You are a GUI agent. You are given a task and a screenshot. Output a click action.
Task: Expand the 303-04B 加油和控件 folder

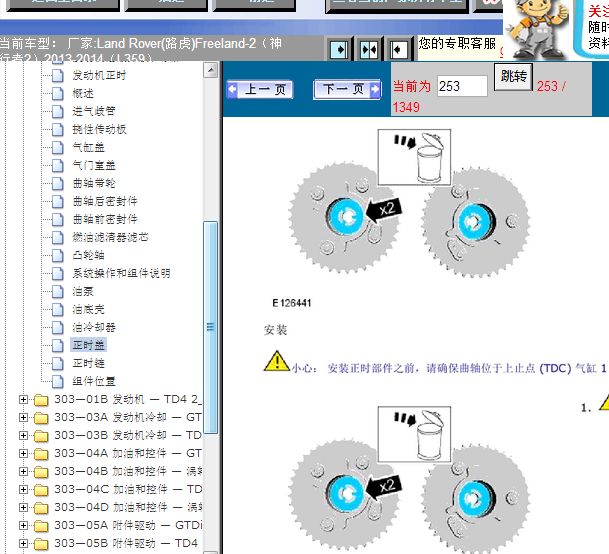(x=23, y=471)
